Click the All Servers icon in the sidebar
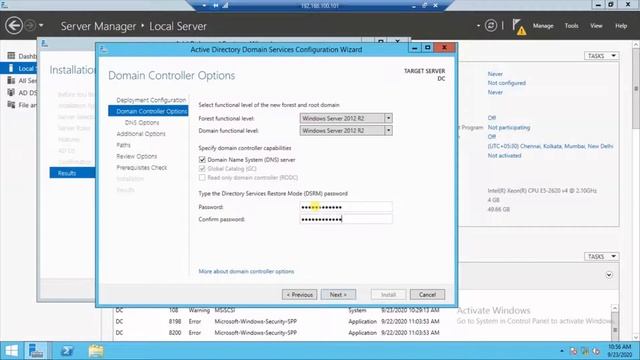The height and width of the screenshot is (360, 640). pos(11,80)
